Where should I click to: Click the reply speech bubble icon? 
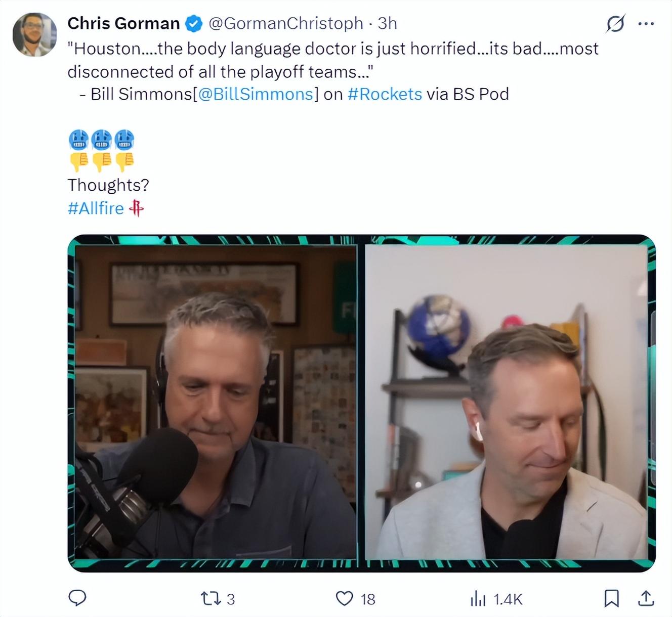click(x=77, y=598)
